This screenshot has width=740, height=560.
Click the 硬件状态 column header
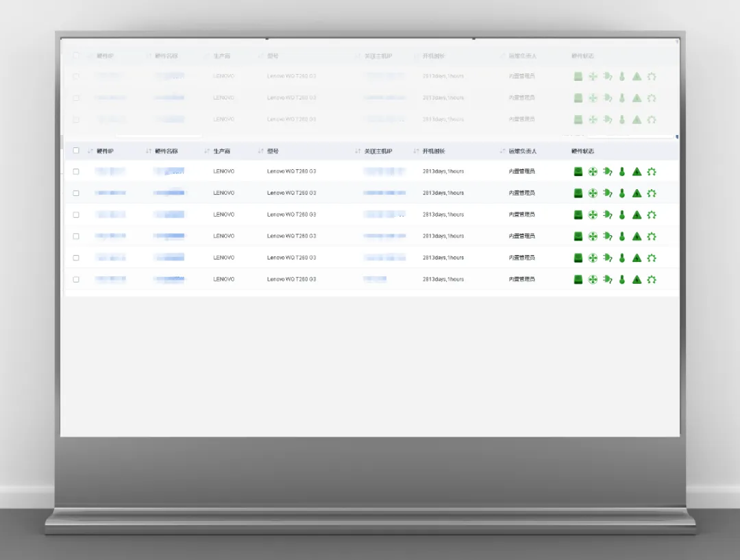pos(582,151)
